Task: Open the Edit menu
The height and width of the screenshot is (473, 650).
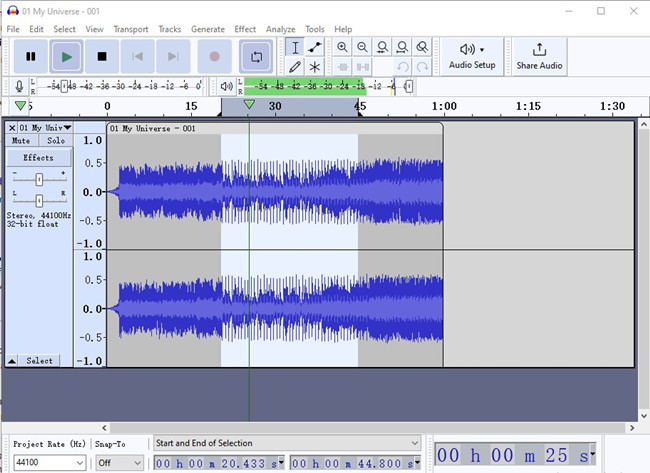Action: coord(36,29)
